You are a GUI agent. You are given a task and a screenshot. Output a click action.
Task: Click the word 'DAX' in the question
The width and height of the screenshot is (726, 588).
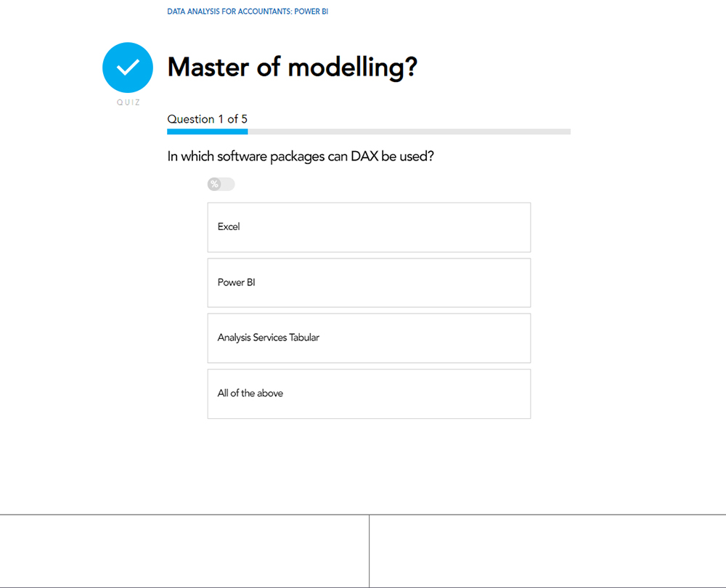pos(364,156)
